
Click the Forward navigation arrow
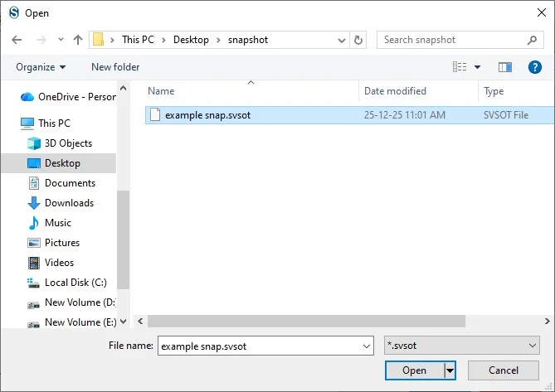click(x=41, y=40)
